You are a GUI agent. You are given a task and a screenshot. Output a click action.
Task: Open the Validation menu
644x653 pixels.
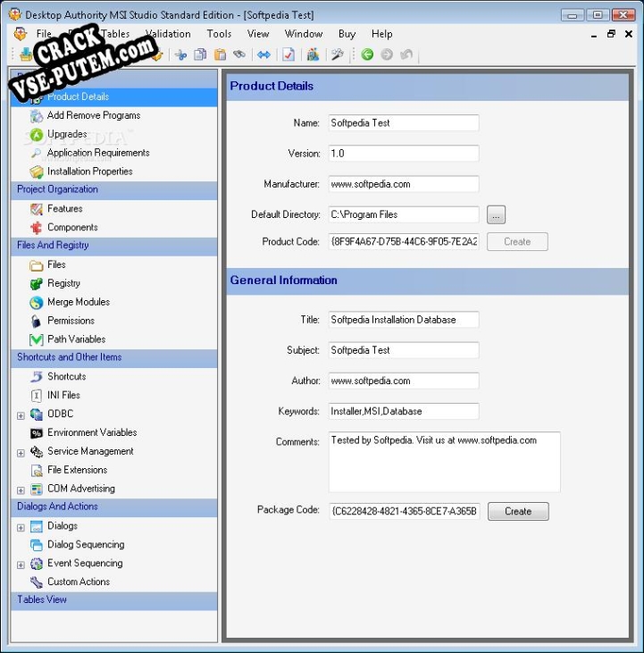[168, 34]
